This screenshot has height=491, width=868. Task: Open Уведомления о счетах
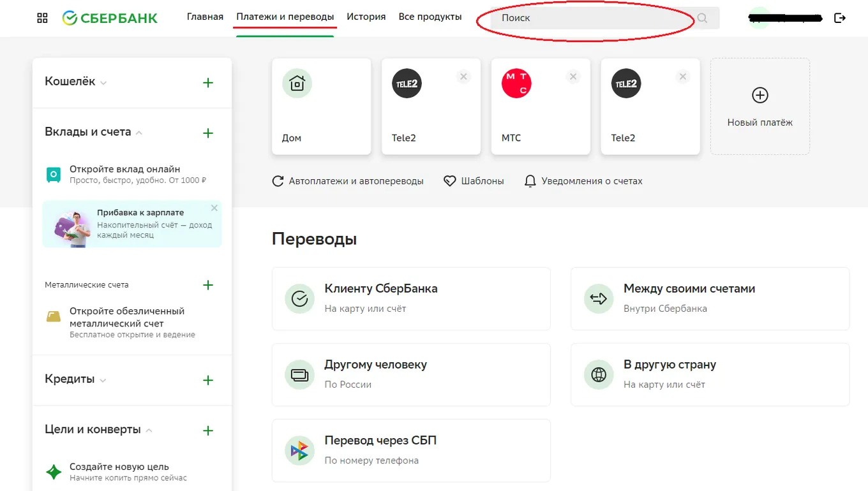point(583,181)
